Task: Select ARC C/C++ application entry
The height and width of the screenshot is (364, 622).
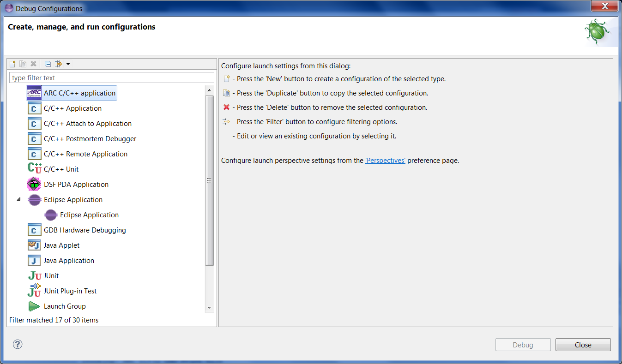Action: (72, 93)
